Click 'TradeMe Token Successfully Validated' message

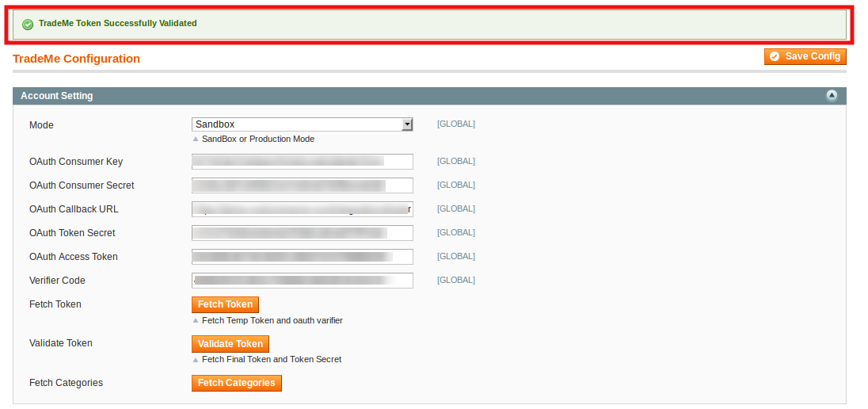coord(118,23)
